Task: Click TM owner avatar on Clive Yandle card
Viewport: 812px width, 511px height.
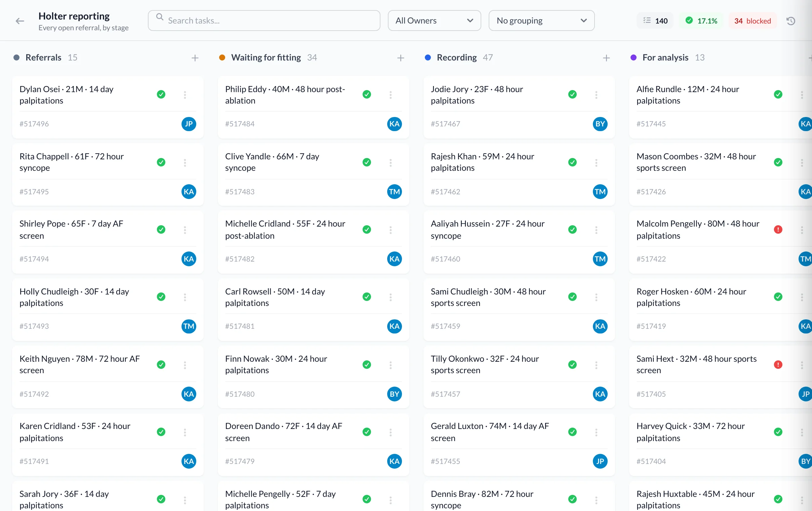Action: coord(394,192)
